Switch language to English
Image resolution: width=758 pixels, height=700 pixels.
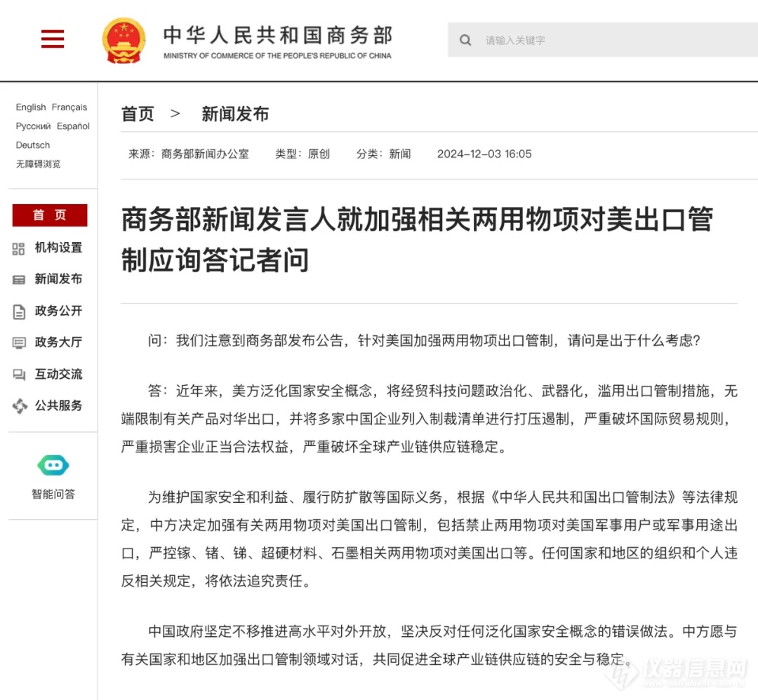coord(31,107)
